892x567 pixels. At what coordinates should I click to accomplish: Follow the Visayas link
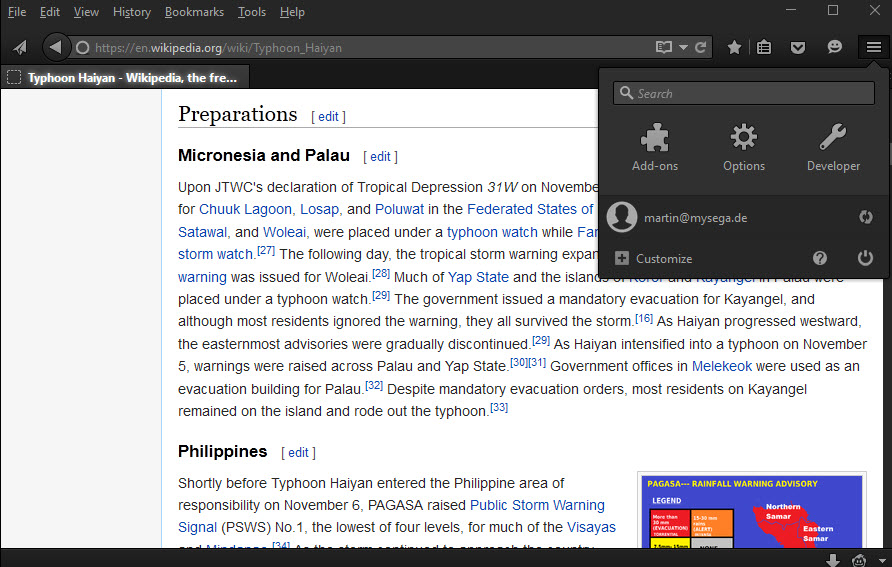591,527
